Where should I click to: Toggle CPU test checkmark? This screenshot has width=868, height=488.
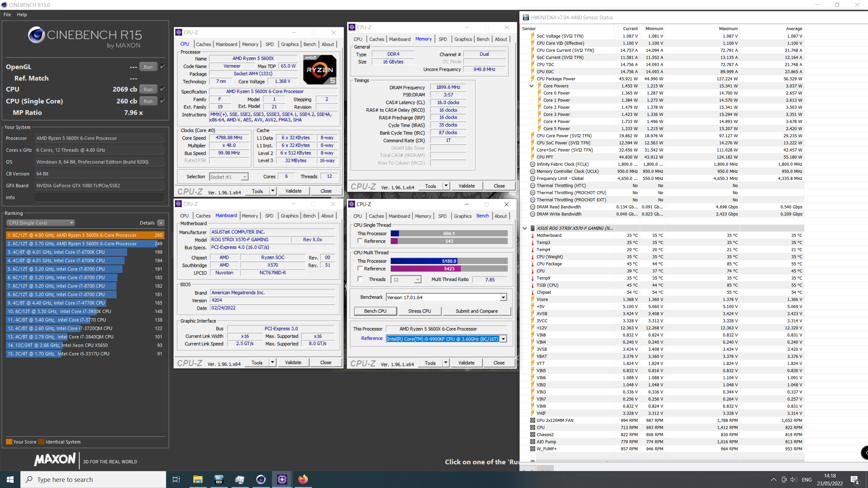pos(163,89)
